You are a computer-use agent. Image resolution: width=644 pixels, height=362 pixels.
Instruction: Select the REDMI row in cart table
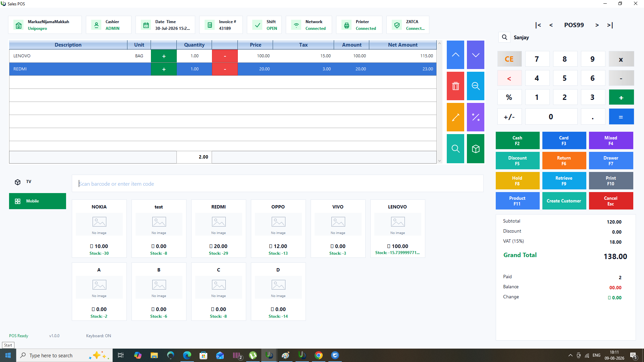point(223,69)
